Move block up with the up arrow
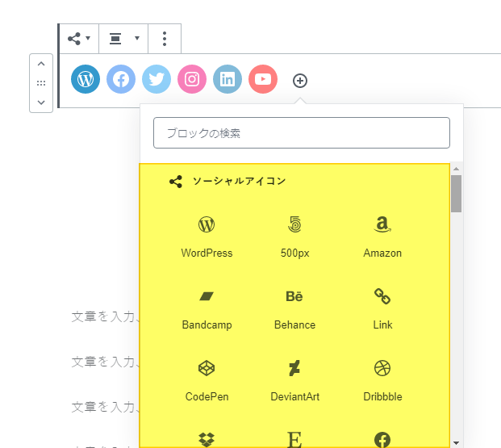501x448 pixels. (41, 64)
